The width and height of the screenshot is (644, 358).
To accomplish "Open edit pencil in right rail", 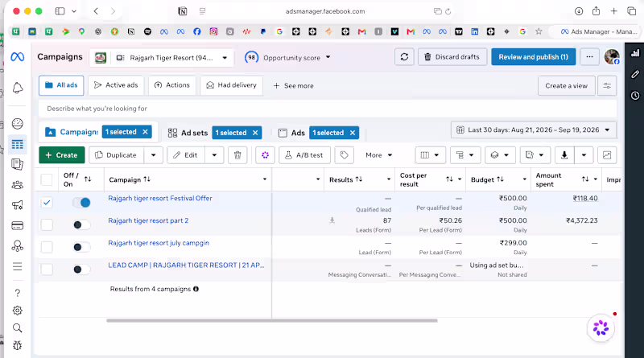I will pos(635,74).
